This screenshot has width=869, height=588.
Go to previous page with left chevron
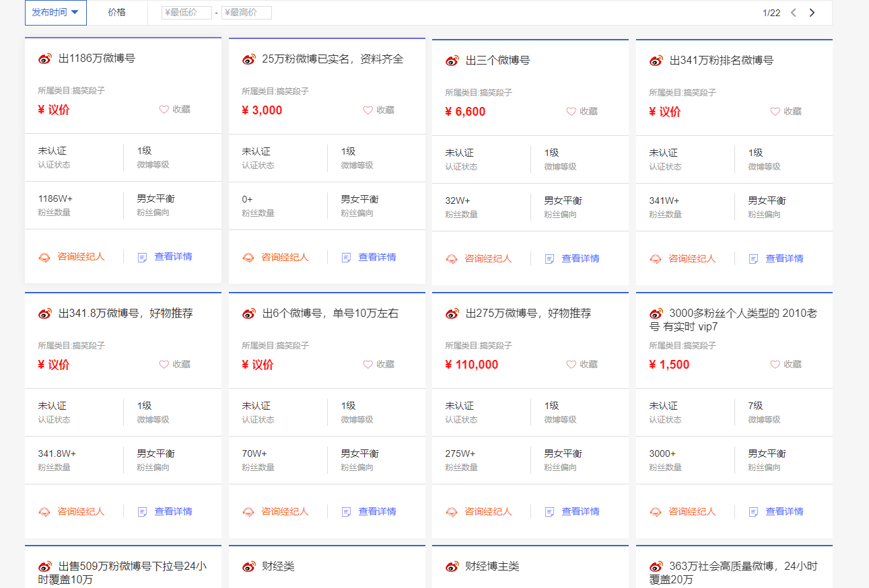tap(794, 13)
